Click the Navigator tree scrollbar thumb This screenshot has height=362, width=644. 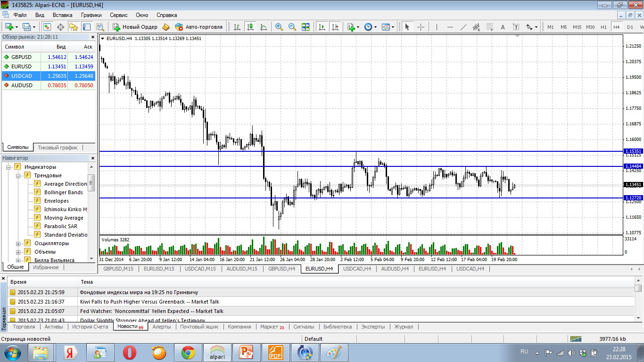point(91,182)
